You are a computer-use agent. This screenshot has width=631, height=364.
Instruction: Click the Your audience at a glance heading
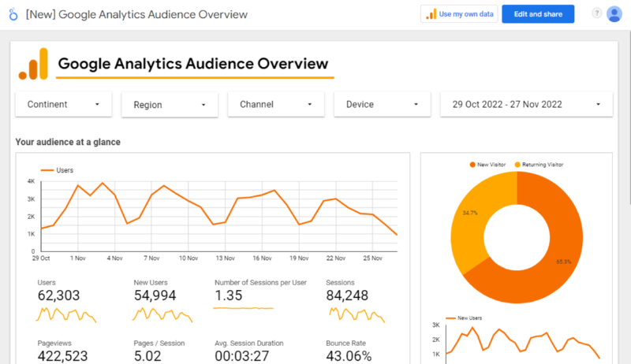(x=68, y=142)
